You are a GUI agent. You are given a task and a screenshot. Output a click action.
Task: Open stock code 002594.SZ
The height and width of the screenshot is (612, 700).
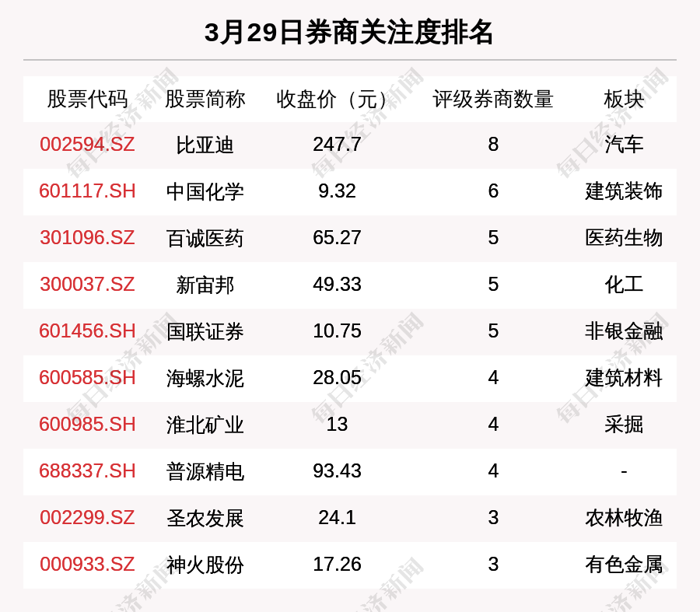tap(87, 145)
